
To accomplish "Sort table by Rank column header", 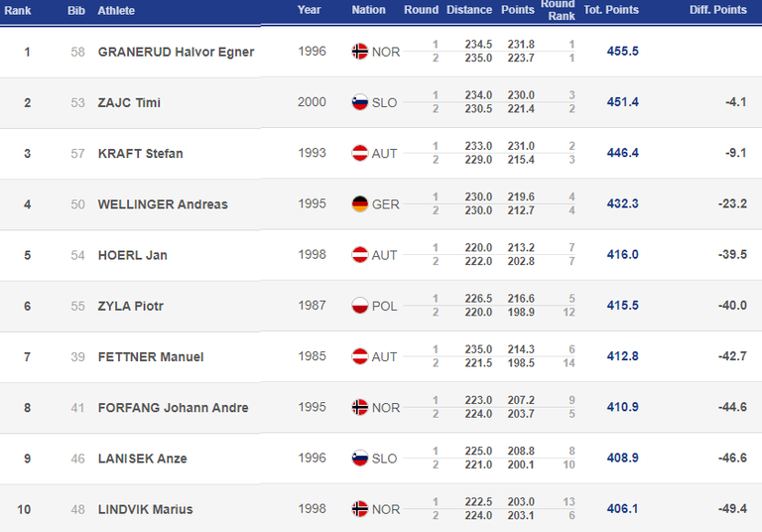I will (x=18, y=10).
